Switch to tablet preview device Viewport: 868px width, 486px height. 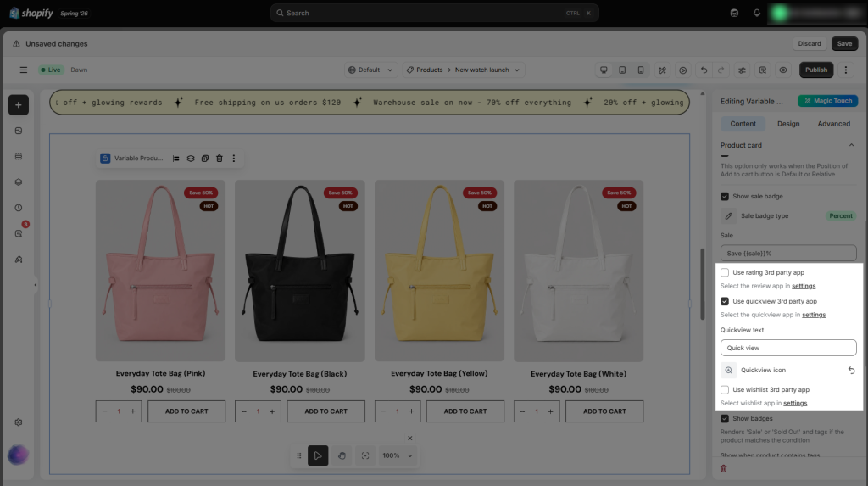click(x=622, y=70)
